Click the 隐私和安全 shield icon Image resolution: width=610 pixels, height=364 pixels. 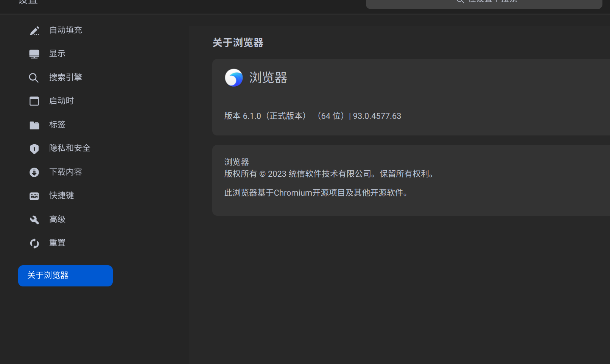[34, 148]
